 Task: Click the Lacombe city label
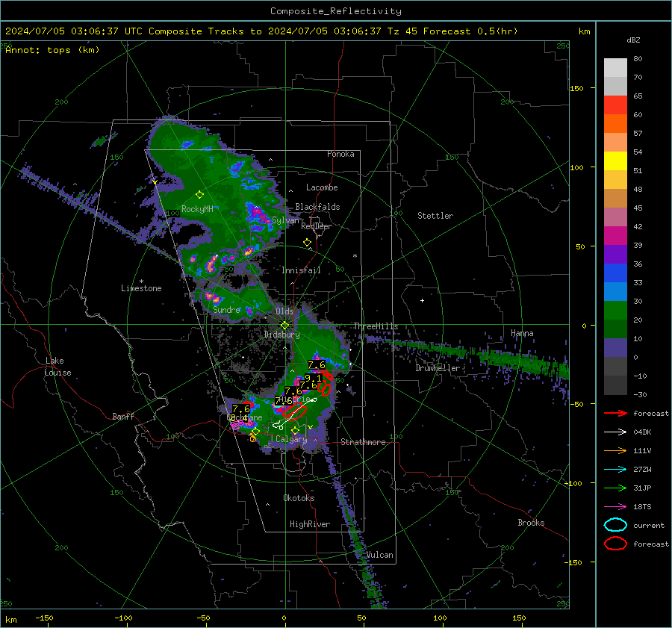pyautogui.click(x=322, y=187)
